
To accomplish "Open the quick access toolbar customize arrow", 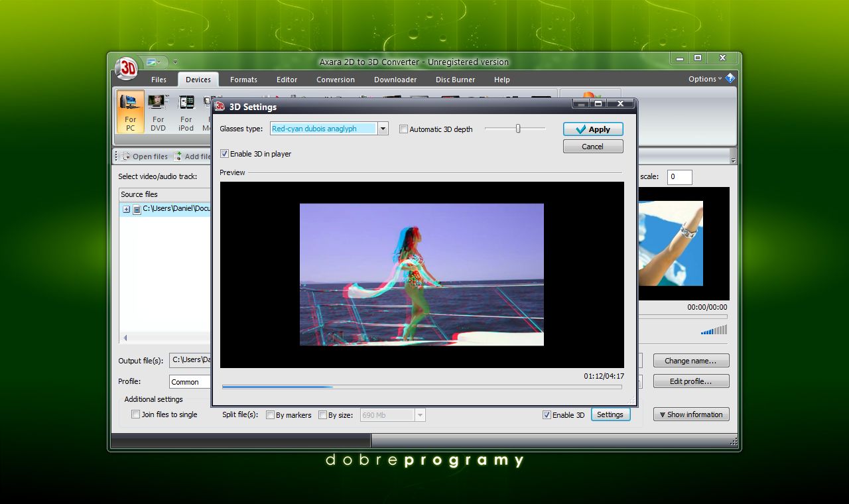I will [x=176, y=62].
